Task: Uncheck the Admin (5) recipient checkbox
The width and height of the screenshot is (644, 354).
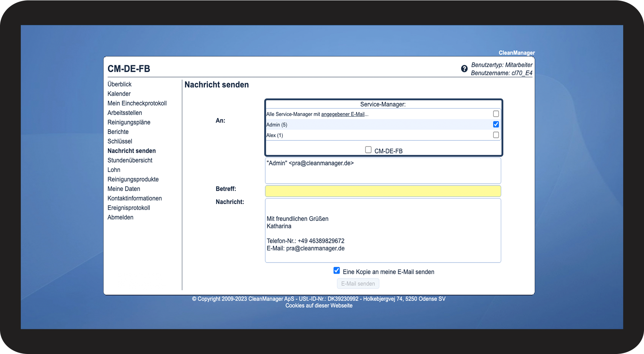Action: 496,124
